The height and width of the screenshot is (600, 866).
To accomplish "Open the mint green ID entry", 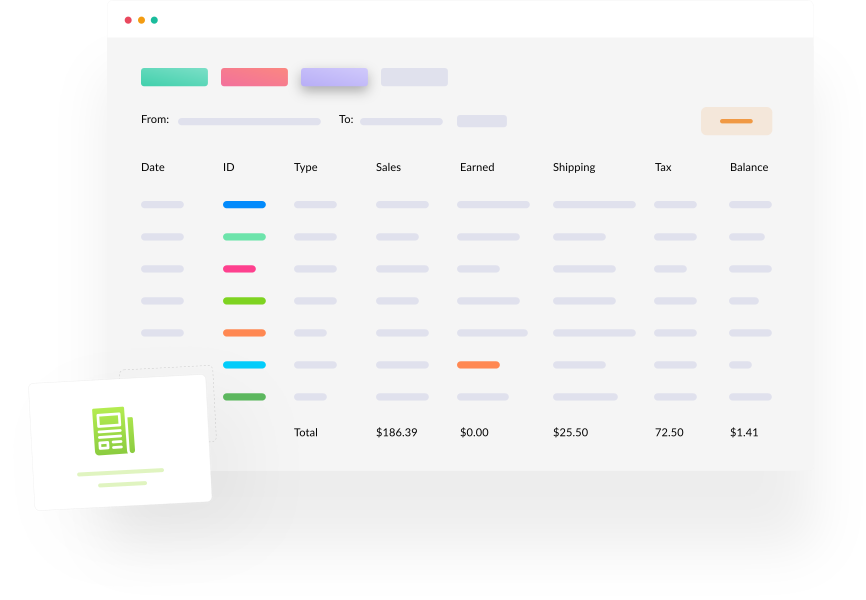I will pyautogui.click(x=244, y=237).
